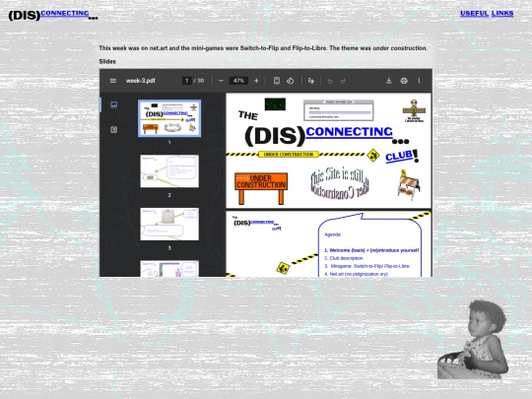The width and height of the screenshot is (532, 399).
Task: Click the zoom in plus button
Action: pos(256,81)
